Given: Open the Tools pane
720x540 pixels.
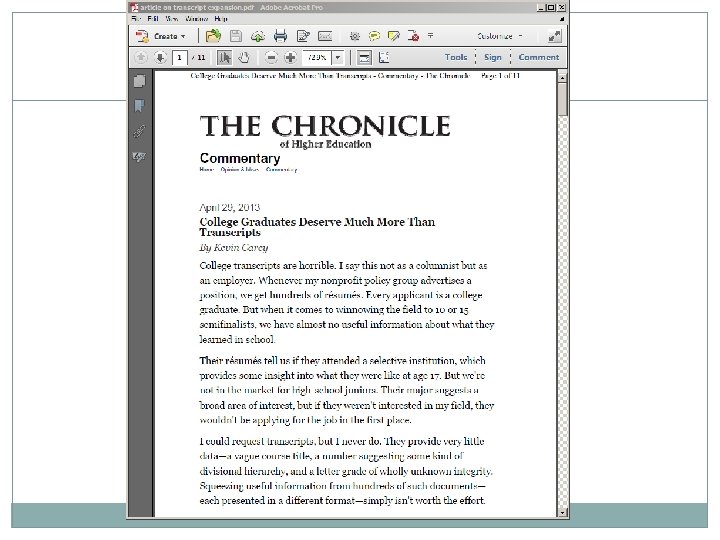Looking at the screenshot, I should (456, 57).
